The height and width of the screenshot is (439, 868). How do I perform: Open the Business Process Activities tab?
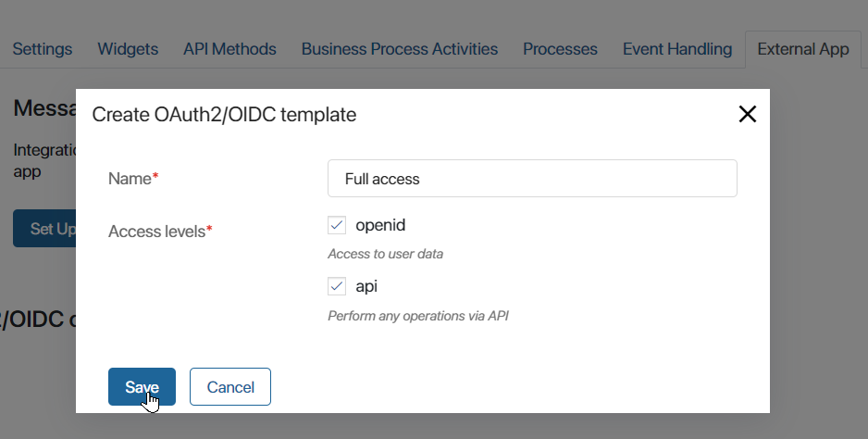[x=400, y=49]
